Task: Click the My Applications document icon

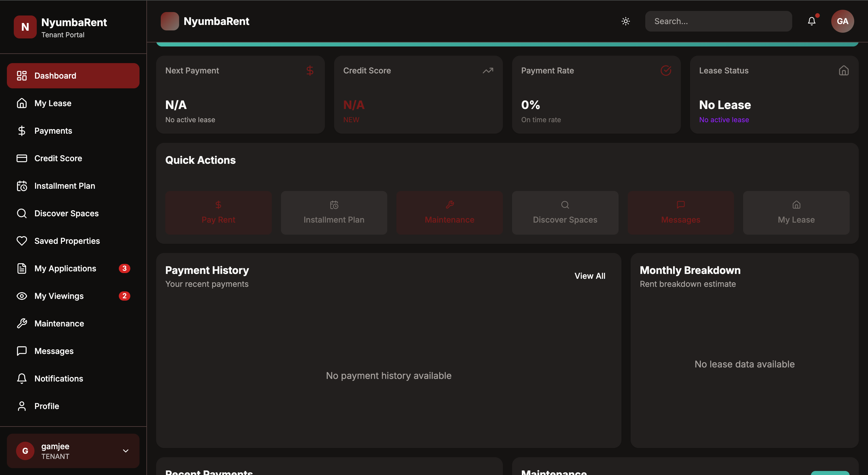Action: (x=22, y=268)
